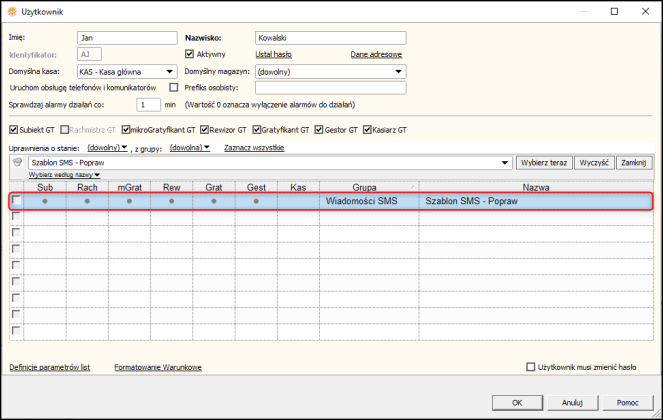Screen dimensions: 663x420
Task: Open the Domyślny magazyn dropdown
Action: (x=398, y=71)
